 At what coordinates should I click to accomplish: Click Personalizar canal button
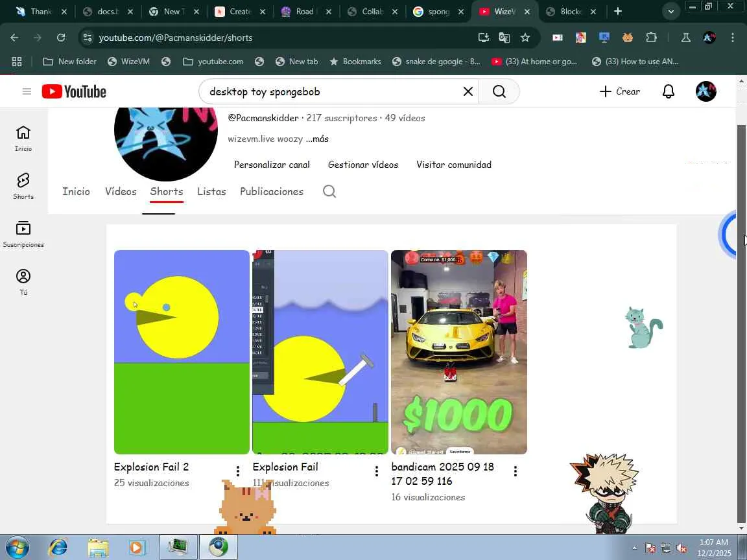272,165
